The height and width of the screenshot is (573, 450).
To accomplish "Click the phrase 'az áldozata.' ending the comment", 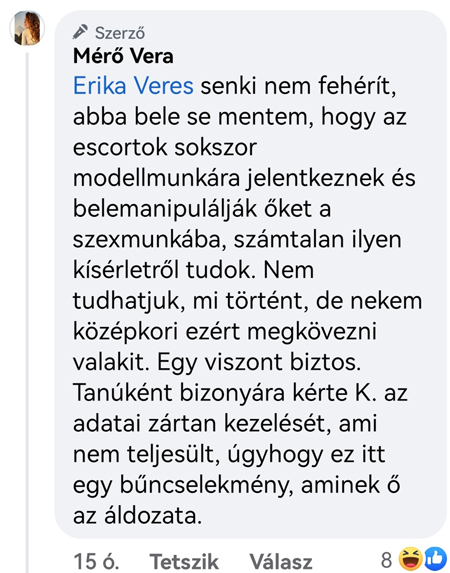I will (137, 516).
